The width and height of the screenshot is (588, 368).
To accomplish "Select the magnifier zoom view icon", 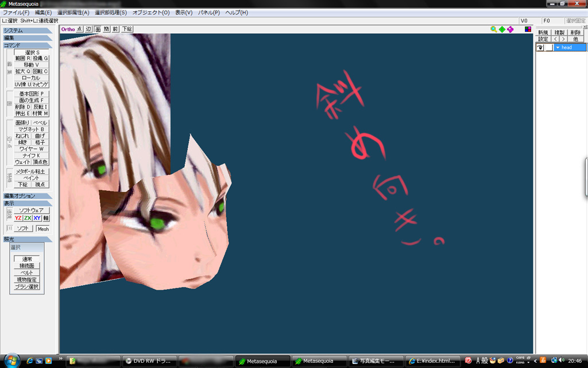I will pos(493,29).
